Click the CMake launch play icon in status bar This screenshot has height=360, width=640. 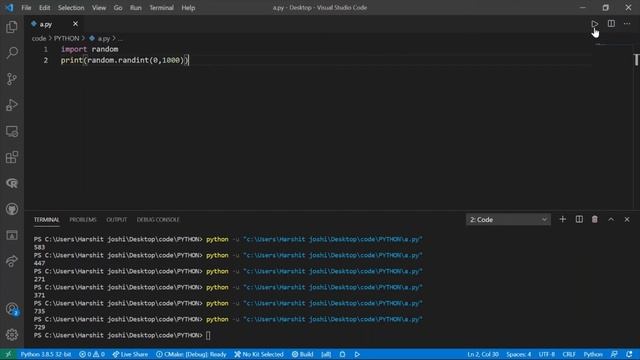tap(357, 354)
